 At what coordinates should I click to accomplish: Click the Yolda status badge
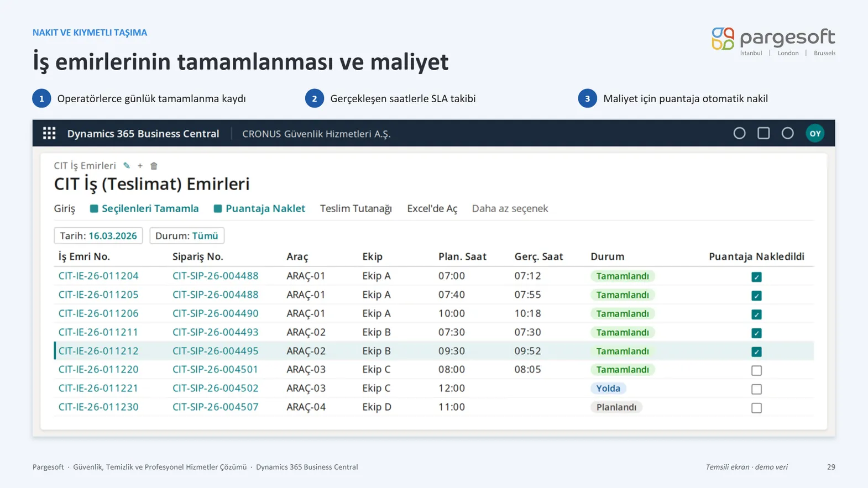pyautogui.click(x=608, y=389)
